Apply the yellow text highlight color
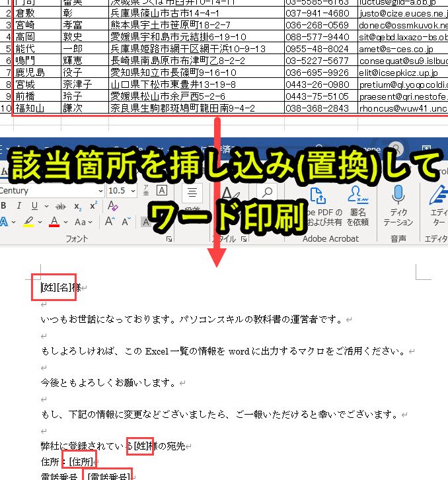The width and height of the screenshot is (448, 480). click(x=28, y=222)
